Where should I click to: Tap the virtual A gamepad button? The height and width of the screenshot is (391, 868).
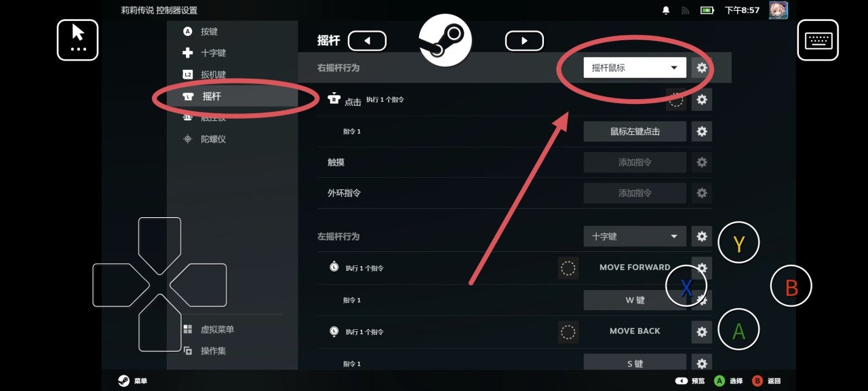[x=739, y=330]
